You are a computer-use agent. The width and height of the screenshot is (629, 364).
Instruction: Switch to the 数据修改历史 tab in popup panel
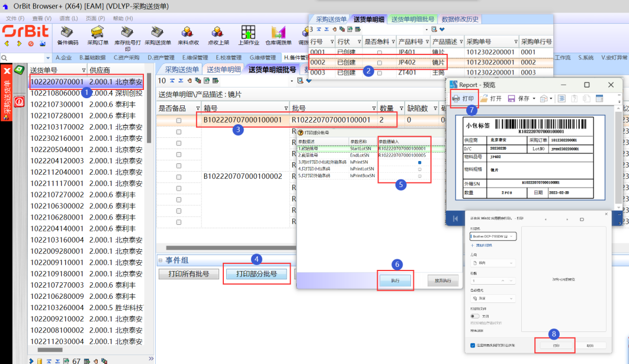point(460,20)
